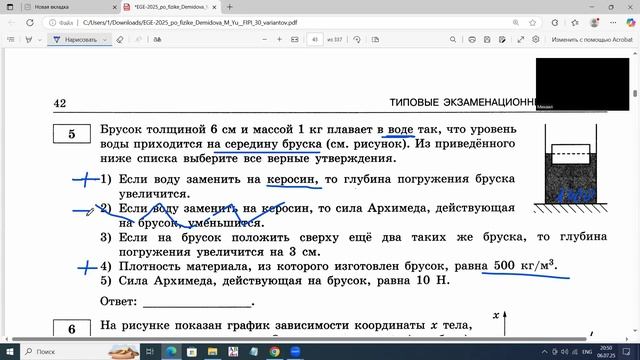
Task: Close the EGE-2025 PDF tab
Action: [214, 7]
